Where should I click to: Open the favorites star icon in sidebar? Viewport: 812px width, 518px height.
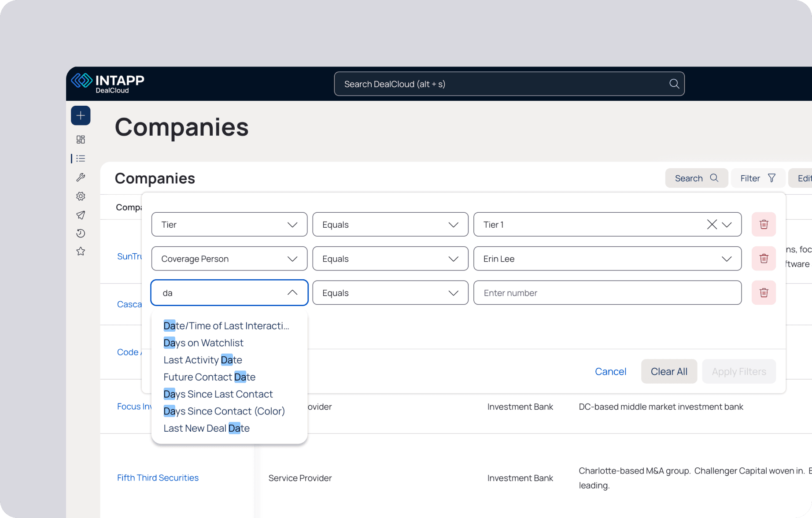pyautogui.click(x=81, y=252)
